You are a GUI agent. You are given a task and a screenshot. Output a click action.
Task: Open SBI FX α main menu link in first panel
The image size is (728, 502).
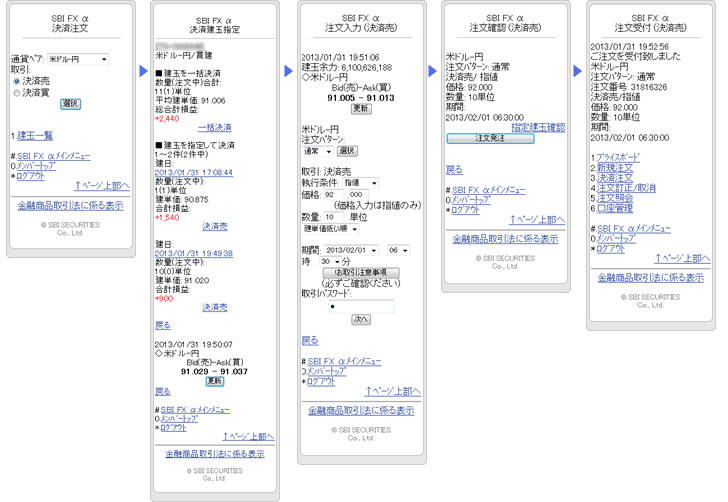coord(54,156)
